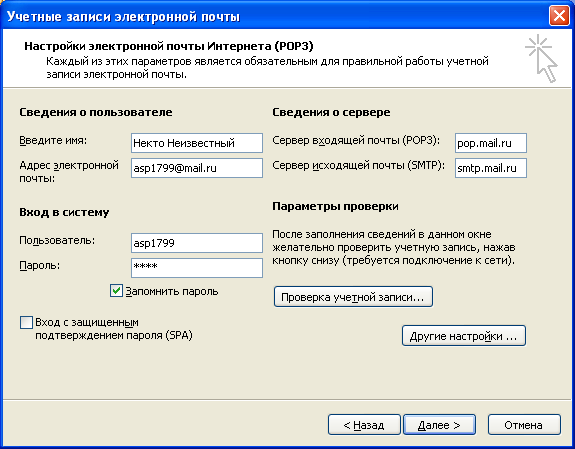Enable secure password authentication (SPA) checkbox
This screenshot has width=575, height=449.
point(26,322)
